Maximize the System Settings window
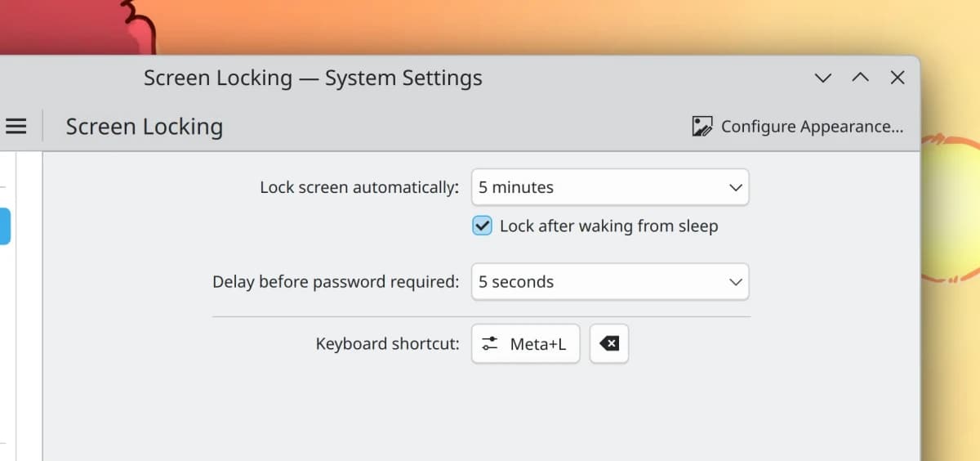980x461 pixels. 860,78
